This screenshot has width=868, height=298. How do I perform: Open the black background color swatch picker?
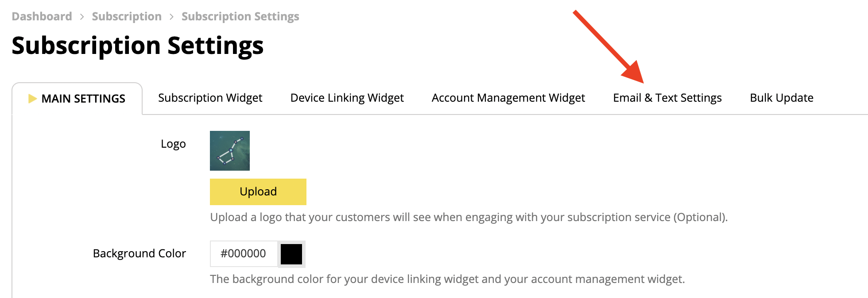(291, 254)
